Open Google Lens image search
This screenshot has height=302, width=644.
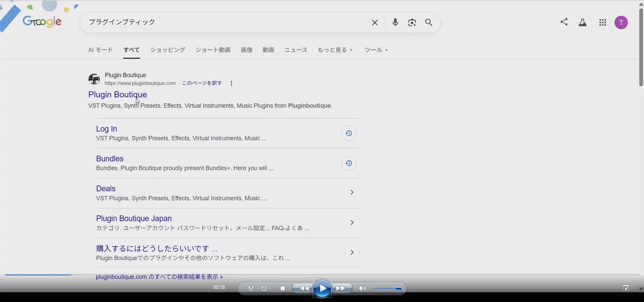click(412, 22)
